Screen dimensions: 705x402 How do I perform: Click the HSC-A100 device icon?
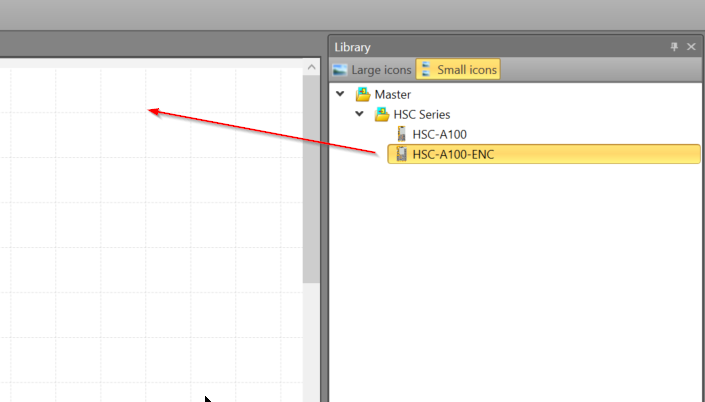pyautogui.click(x=402, y=134)
